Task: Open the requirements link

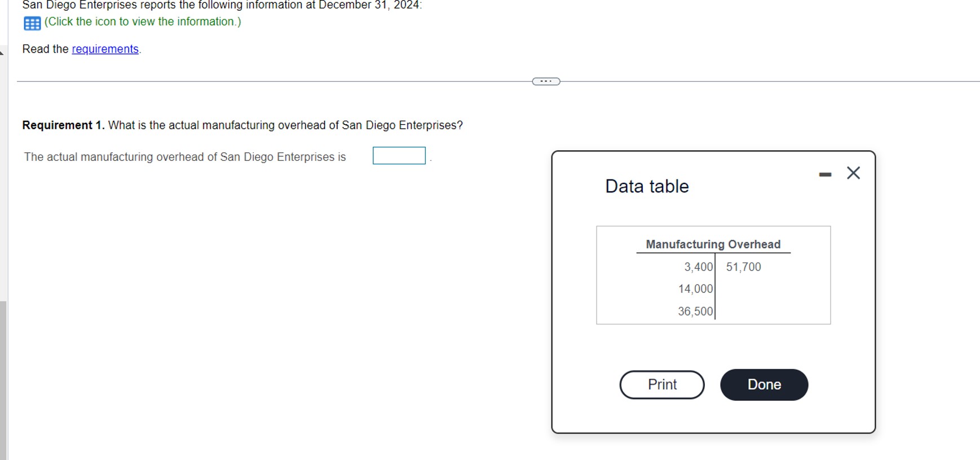Action: (105, 49)
